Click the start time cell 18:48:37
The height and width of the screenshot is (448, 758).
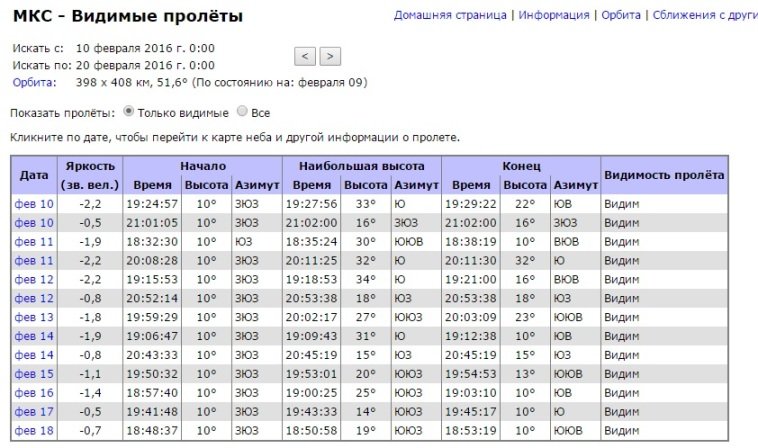pos(152,430)
